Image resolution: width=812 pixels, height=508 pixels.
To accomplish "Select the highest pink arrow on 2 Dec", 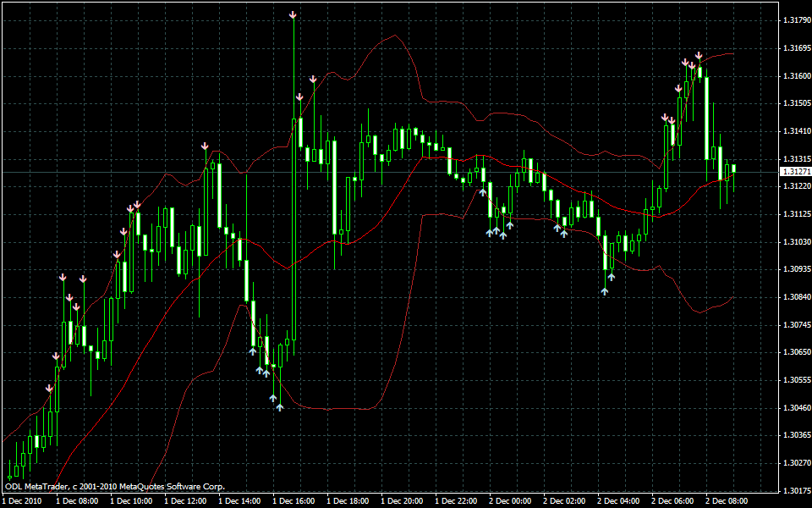I will 699,56.
